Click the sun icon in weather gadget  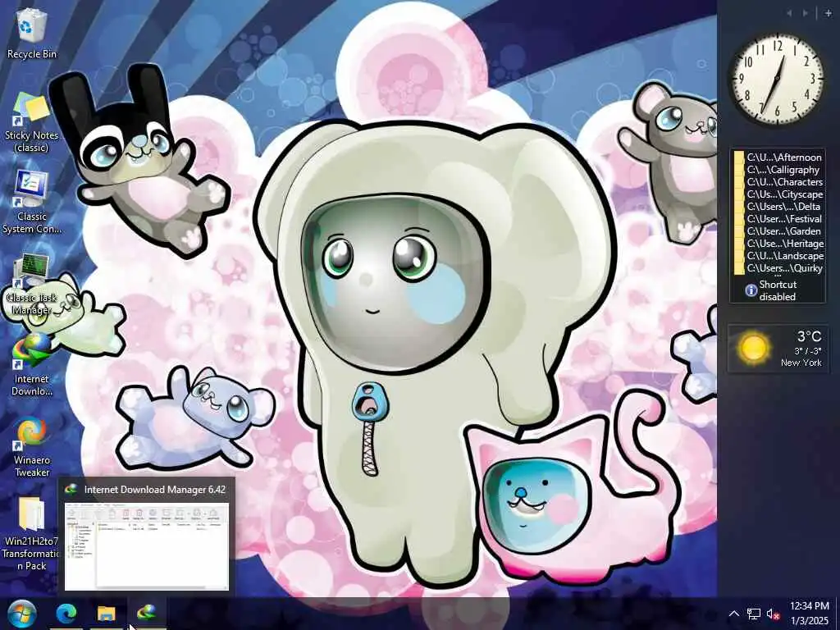tap(753, 348)
